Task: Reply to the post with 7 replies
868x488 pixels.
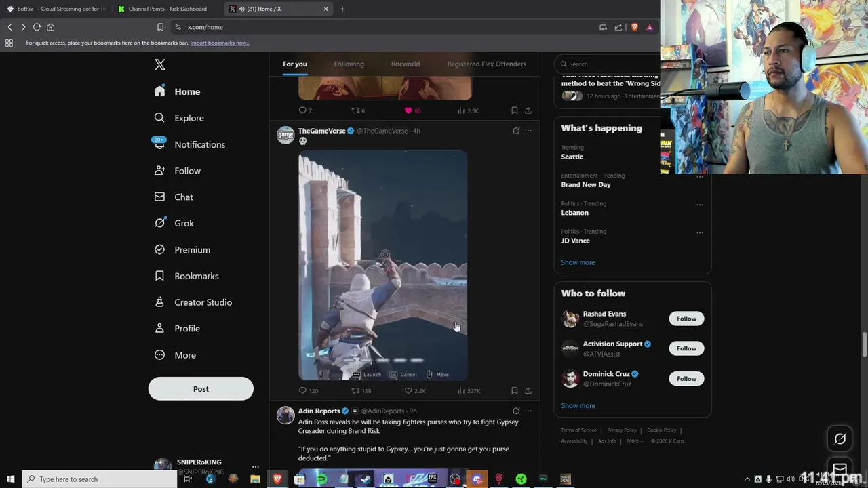Action: (305, 110)
